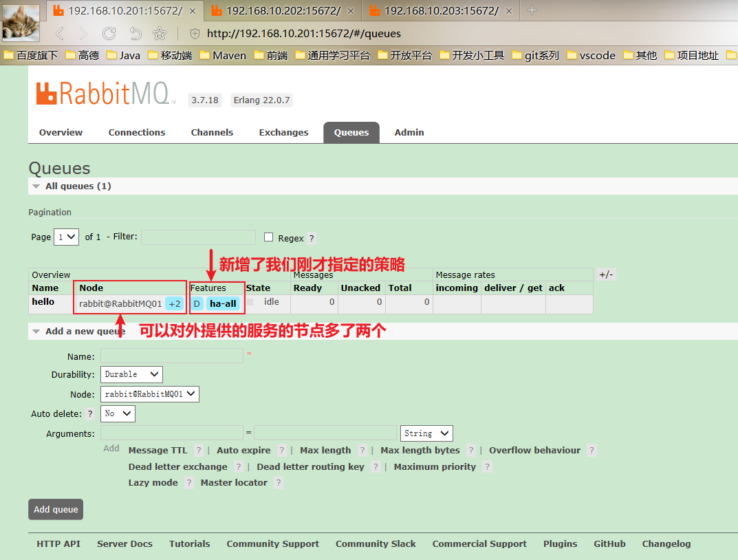Viewport: 738px width, 560px height.
Task: Click help icon for Auto expire
Action: [x=281, y=451]
